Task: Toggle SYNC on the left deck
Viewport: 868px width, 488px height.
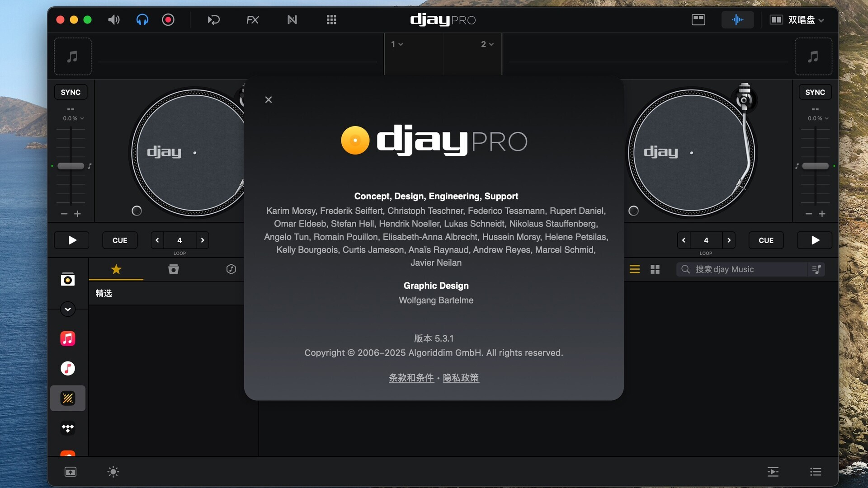Action: point(71,92)
